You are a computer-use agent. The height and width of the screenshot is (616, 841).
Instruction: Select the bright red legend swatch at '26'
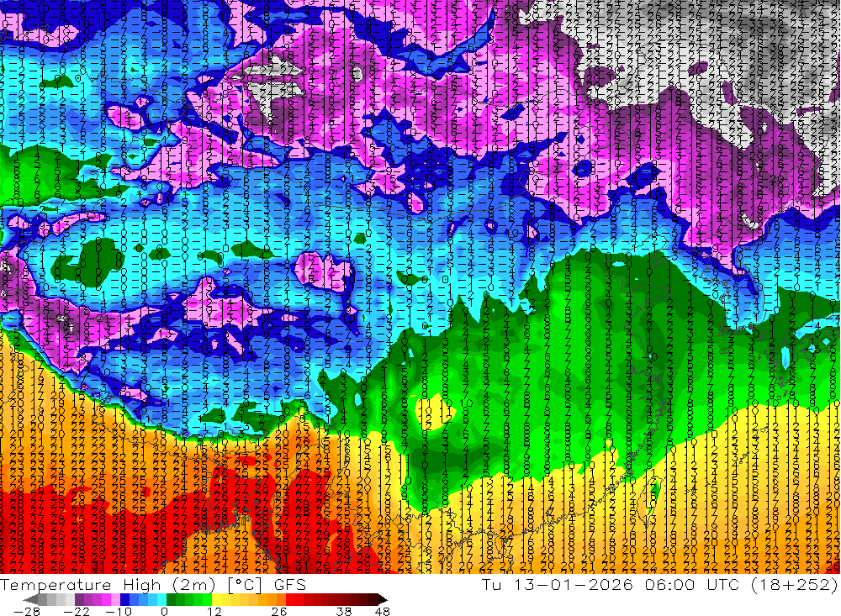tap(290, 599)
